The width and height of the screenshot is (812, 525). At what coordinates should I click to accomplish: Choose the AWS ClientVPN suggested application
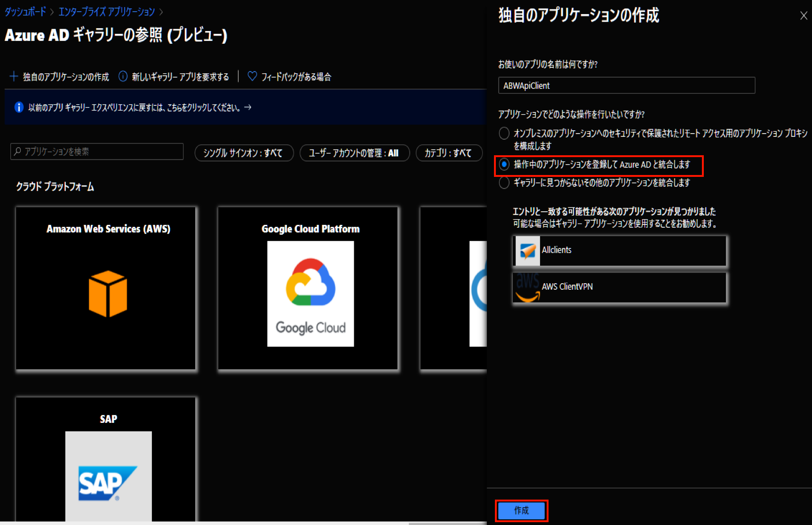pos(619,287)
